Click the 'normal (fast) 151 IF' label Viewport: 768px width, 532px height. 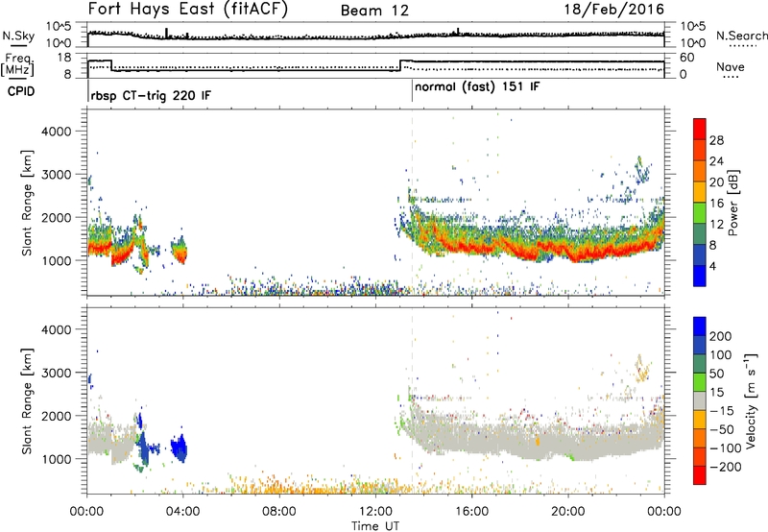click(477, 87)
